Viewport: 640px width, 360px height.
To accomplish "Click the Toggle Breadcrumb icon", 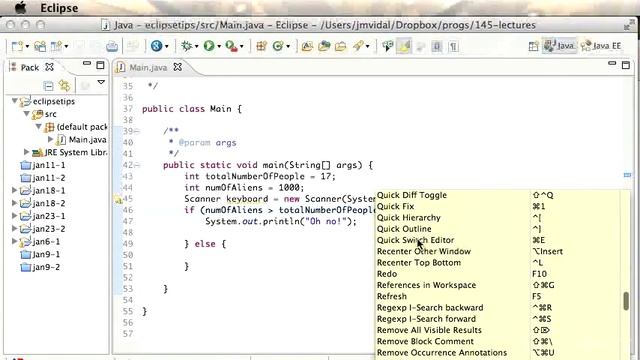I will pyautogui.click(x=387, y=46).
